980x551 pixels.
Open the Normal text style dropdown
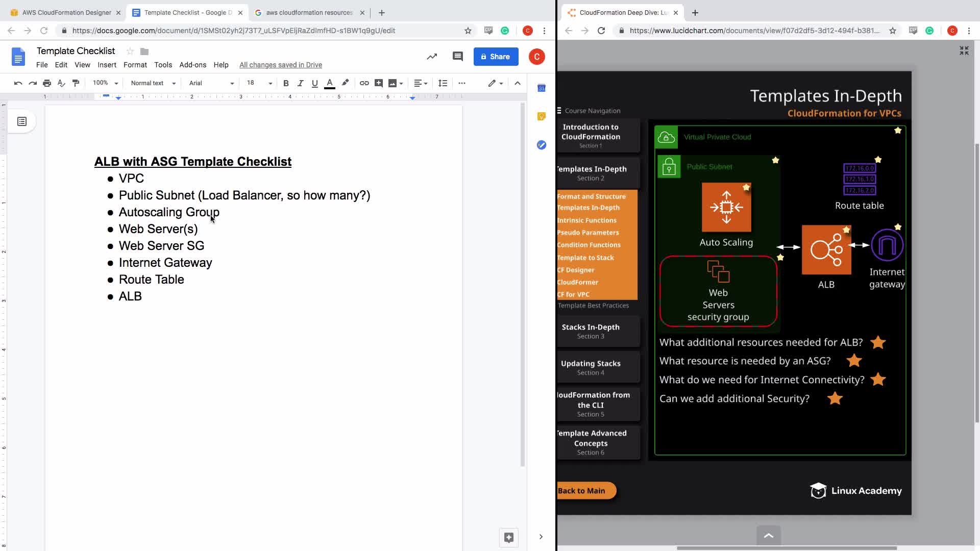(x=153, y=83)
